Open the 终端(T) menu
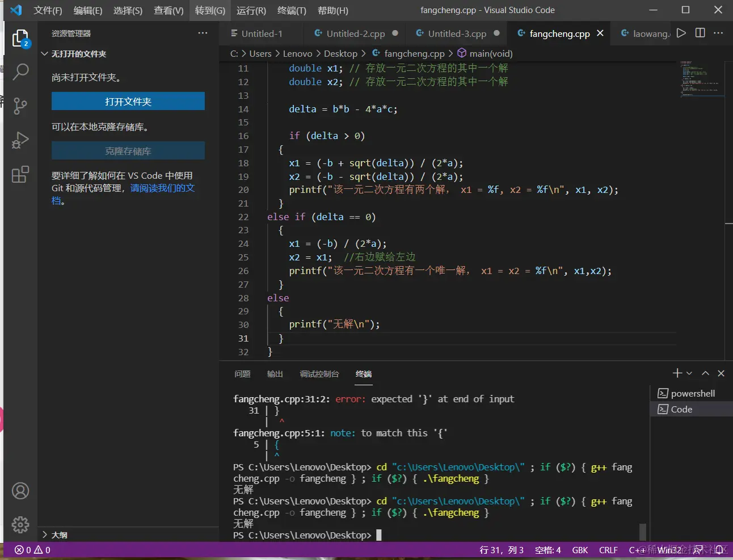Screen dimensions: 733x560 click(292, 10)
